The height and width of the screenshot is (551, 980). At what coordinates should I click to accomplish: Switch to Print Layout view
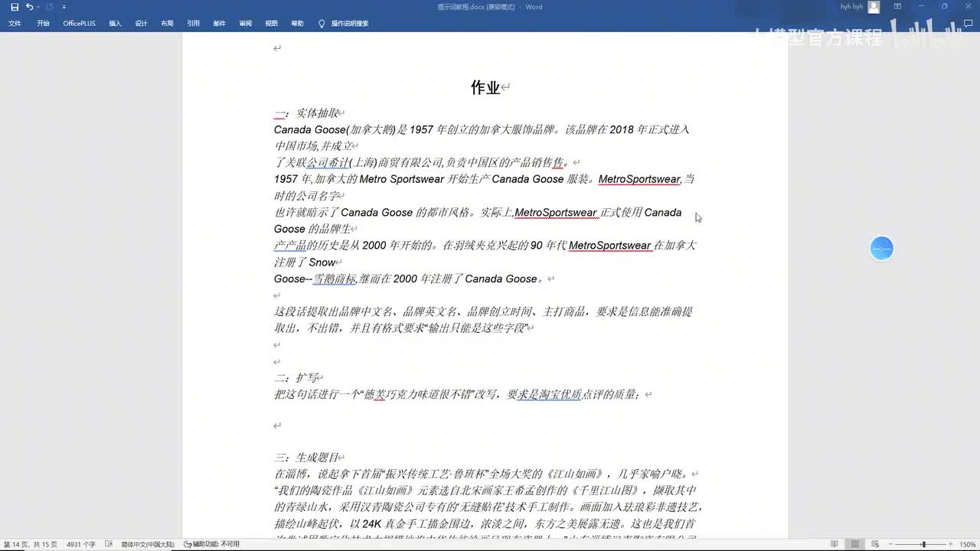854,544
